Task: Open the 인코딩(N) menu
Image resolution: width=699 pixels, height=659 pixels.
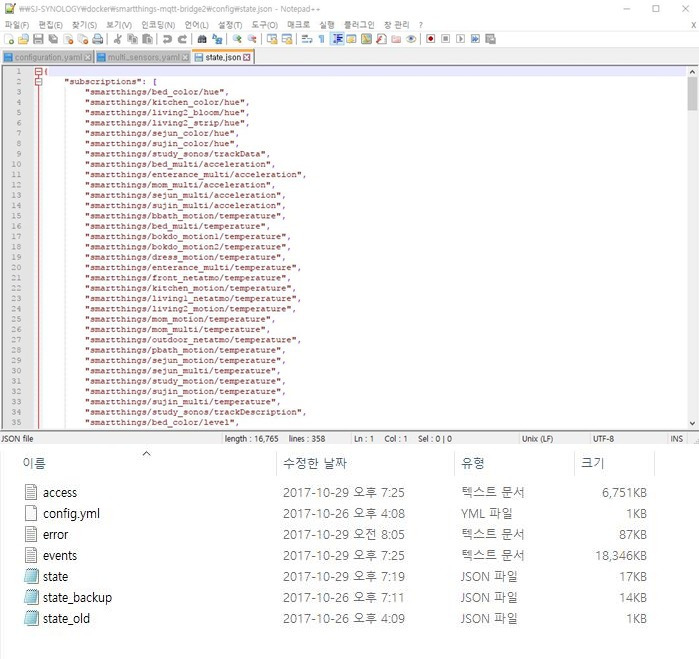Action: point(158,25)
